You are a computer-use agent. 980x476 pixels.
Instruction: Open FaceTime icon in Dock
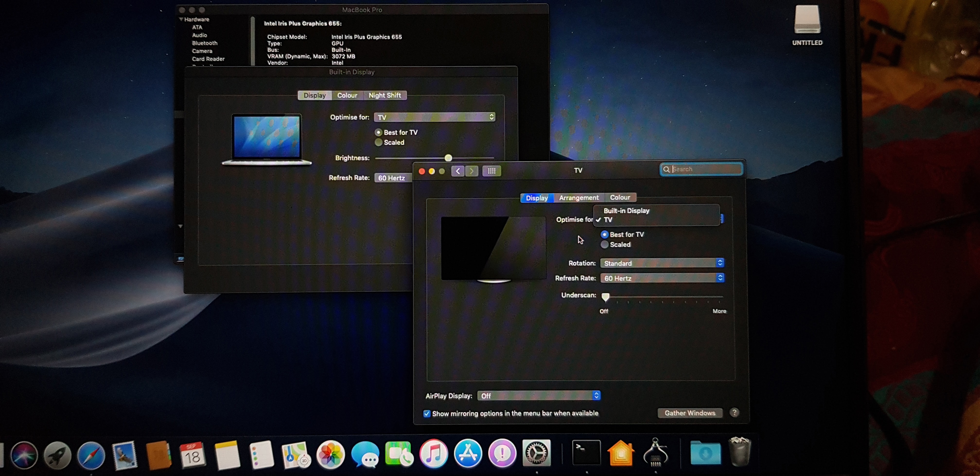(x=399, y=454)
